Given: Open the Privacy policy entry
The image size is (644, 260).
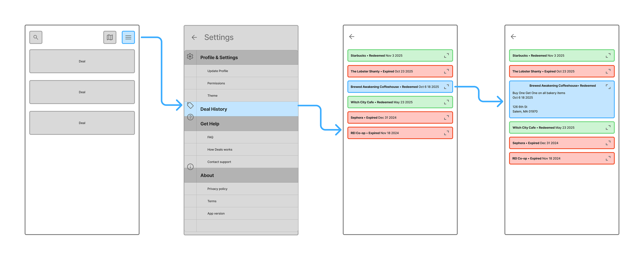Looking at the screenshot, I should (x=217, y=189).
